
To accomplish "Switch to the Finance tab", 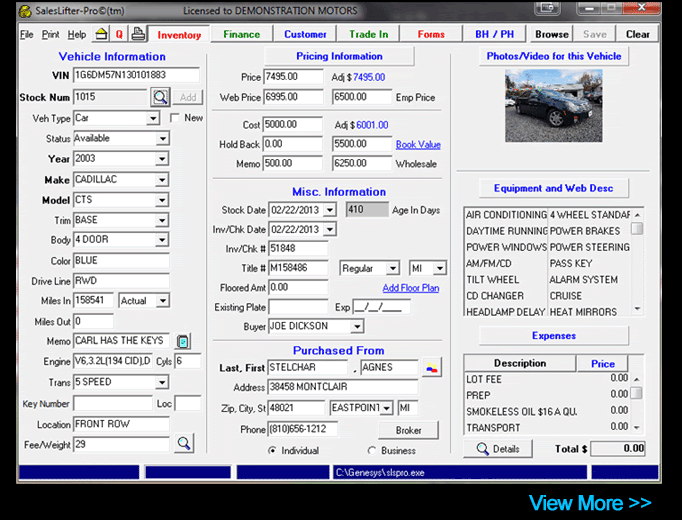I will point(241,34).
